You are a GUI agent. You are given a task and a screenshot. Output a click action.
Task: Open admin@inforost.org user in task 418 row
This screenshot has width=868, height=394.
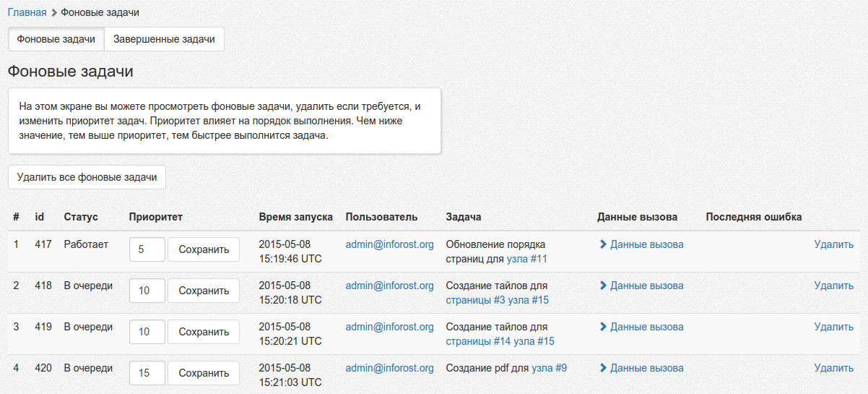(389, 286)
